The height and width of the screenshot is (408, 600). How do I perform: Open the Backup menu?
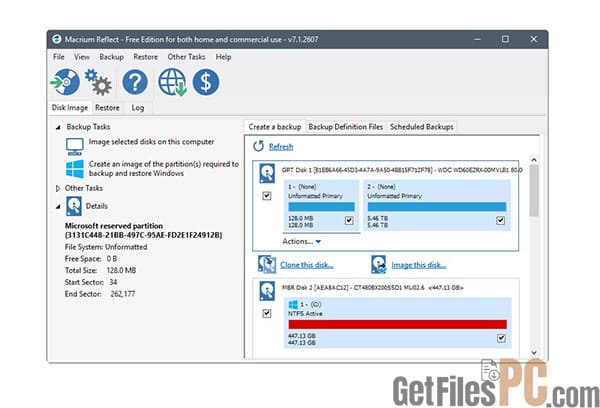111,57
